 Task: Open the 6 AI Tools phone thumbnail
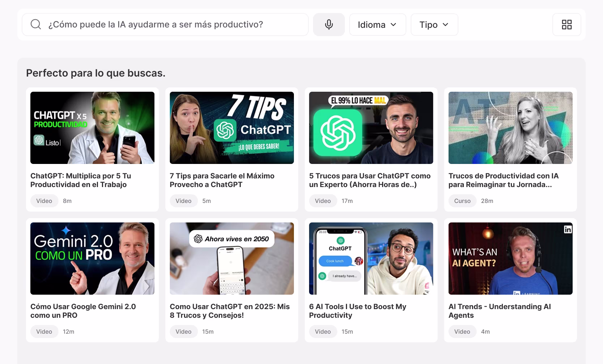pos(371,259)
